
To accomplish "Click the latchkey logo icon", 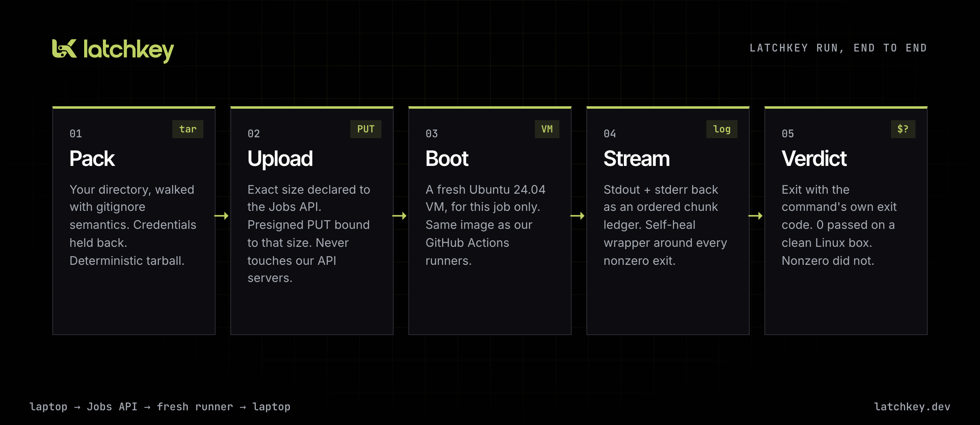I will (65, 49).
